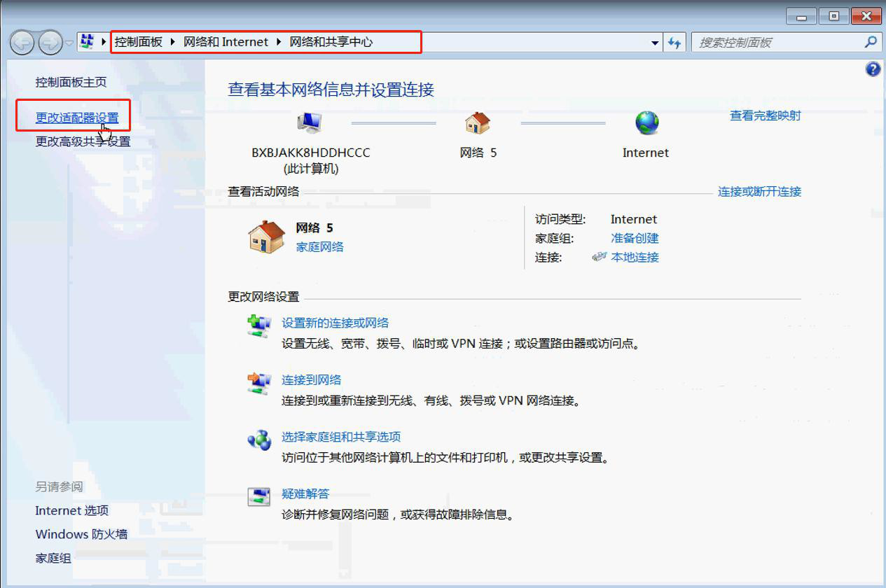Click the house icon in the network map
Image resolution: width=886 pixels, height=588 pixels.
pos(478,125)
